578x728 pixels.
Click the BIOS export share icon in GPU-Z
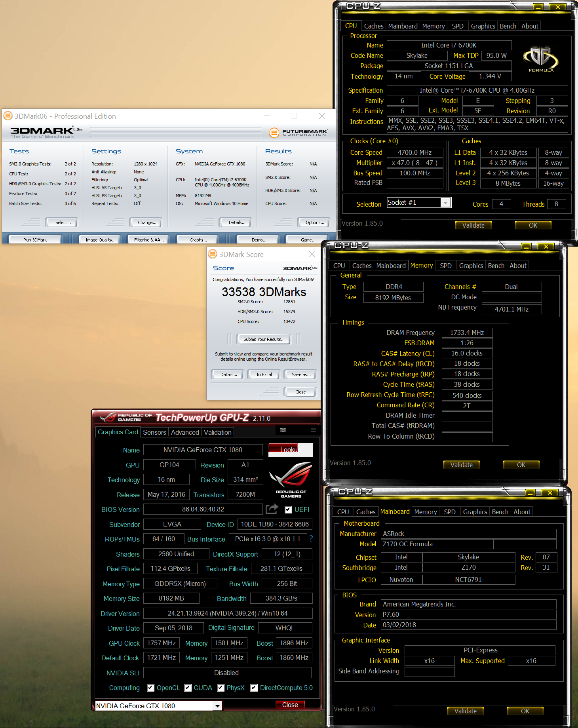point(272,509)
